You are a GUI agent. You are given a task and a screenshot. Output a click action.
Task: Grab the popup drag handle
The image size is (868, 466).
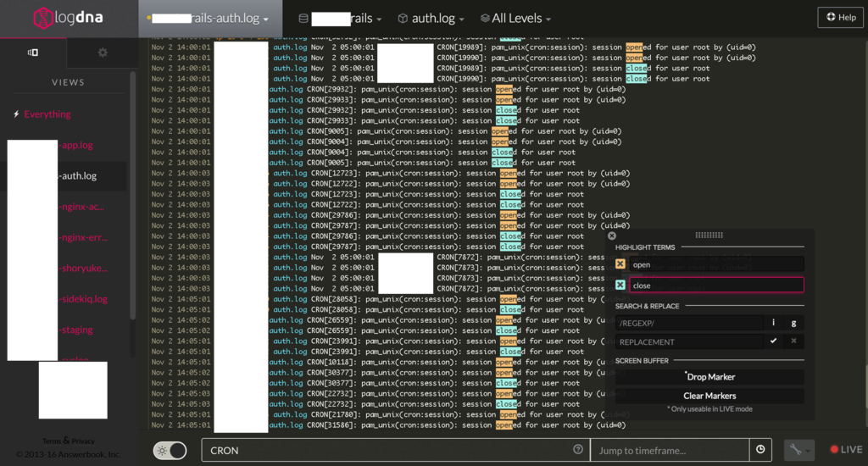point(709,236)
